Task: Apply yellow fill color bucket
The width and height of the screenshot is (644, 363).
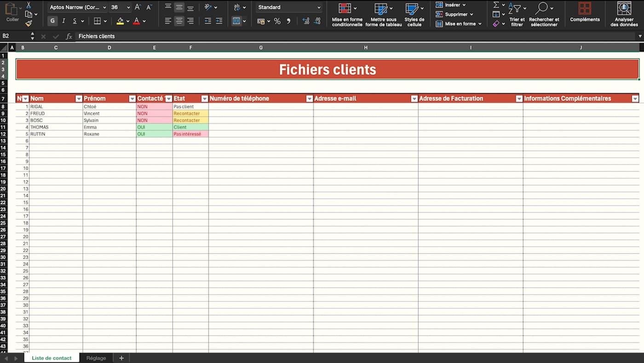Action: coord(120,21)
